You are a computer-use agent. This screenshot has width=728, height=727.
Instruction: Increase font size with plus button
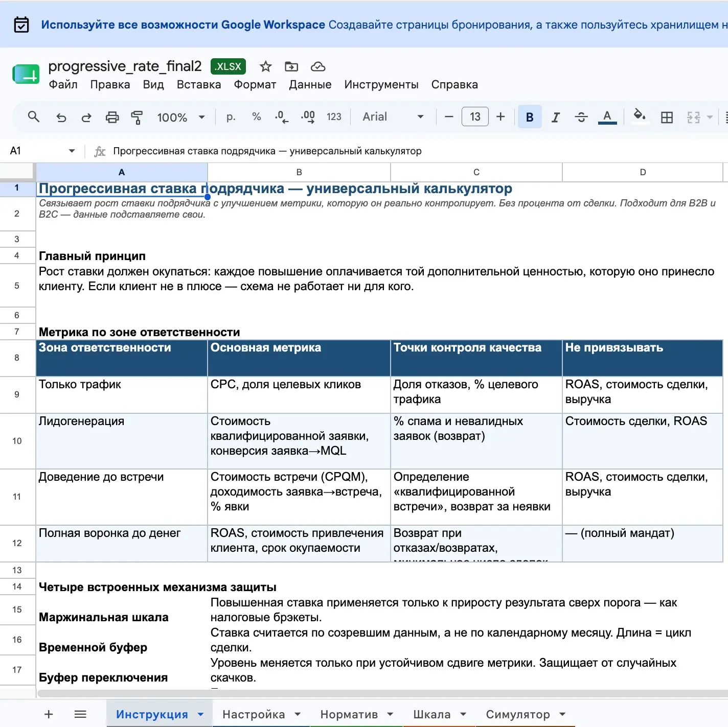(x=500, y=117)
